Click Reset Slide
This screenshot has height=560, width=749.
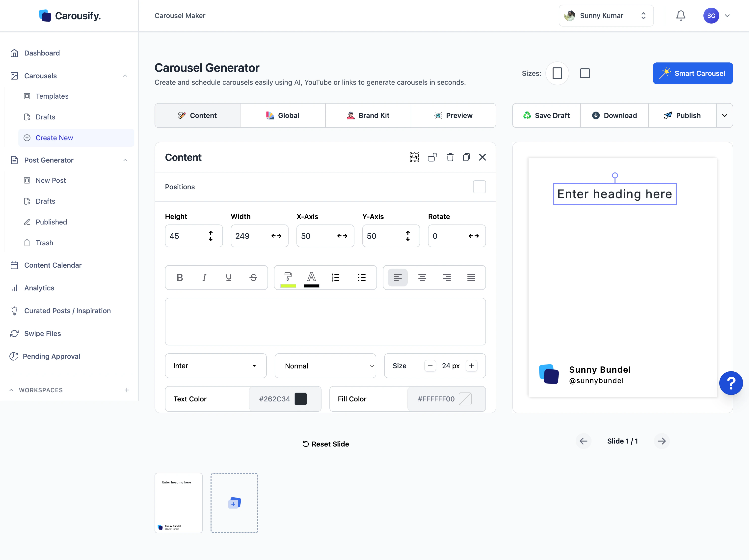pyautogui.click(x=326, y=444)
